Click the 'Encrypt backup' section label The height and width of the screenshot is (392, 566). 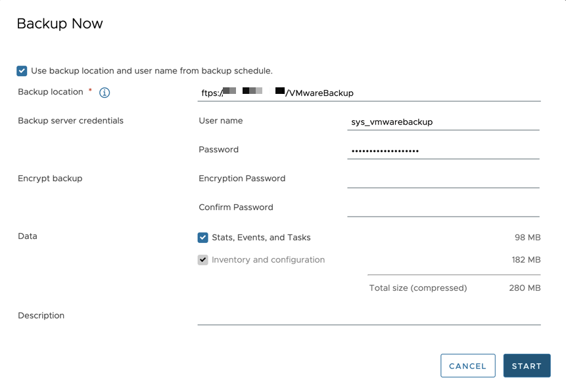coord(50,179)
